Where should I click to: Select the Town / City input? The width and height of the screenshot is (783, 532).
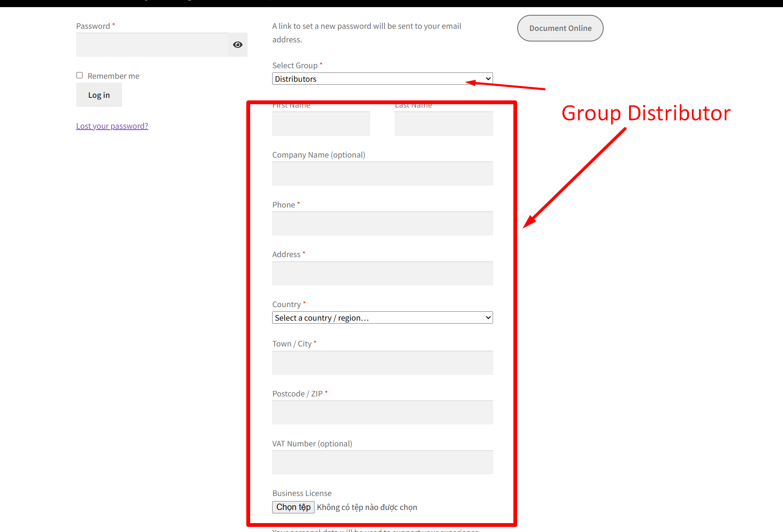(x=382, y=363)
